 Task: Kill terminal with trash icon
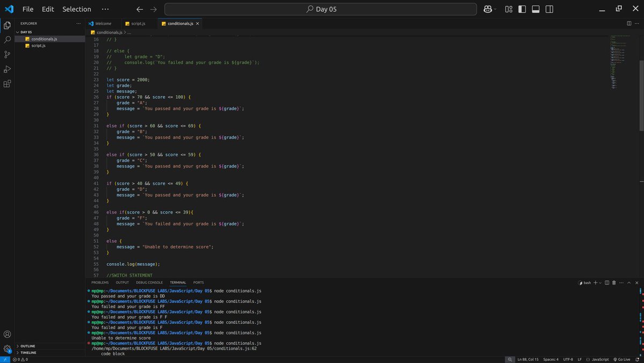pos(614,282)
